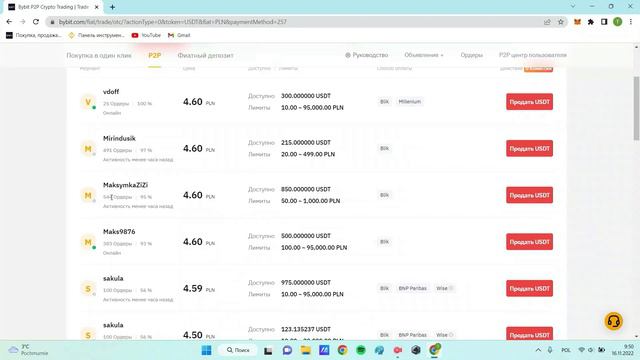Viewport: 640px width, 360px height.
Task: Click vdoff's V avatar icon
Action: tap(88, 102)
